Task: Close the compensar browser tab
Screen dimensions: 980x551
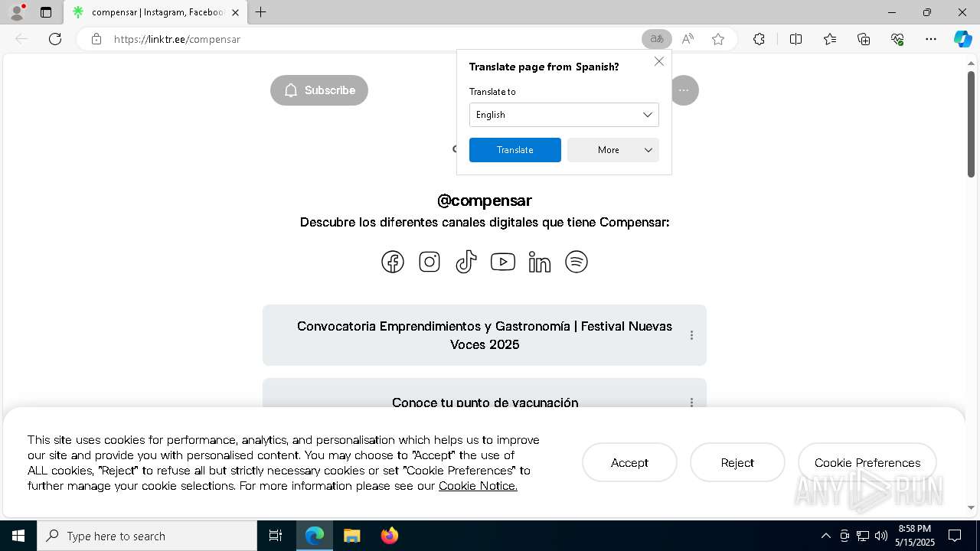Action: coord(235,12)
